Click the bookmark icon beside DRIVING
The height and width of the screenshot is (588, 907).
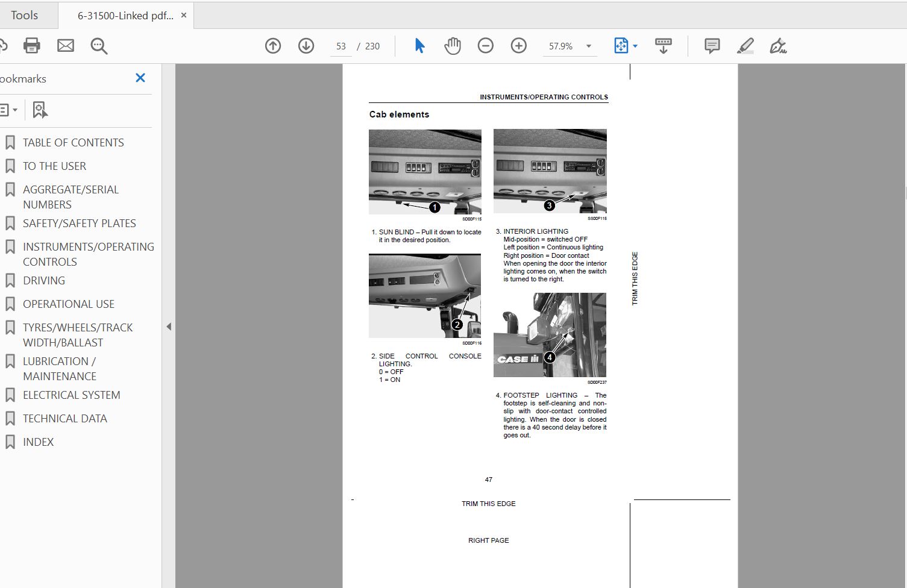(x=10, y=281)
